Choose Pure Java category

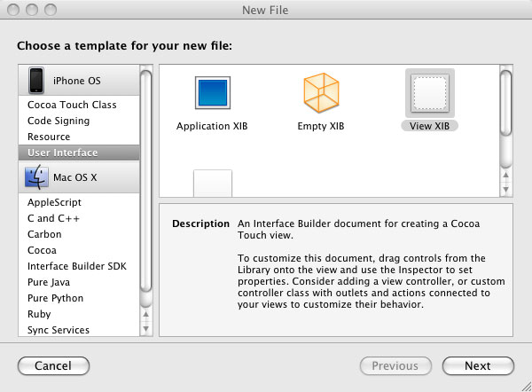[x=79, y=282]
